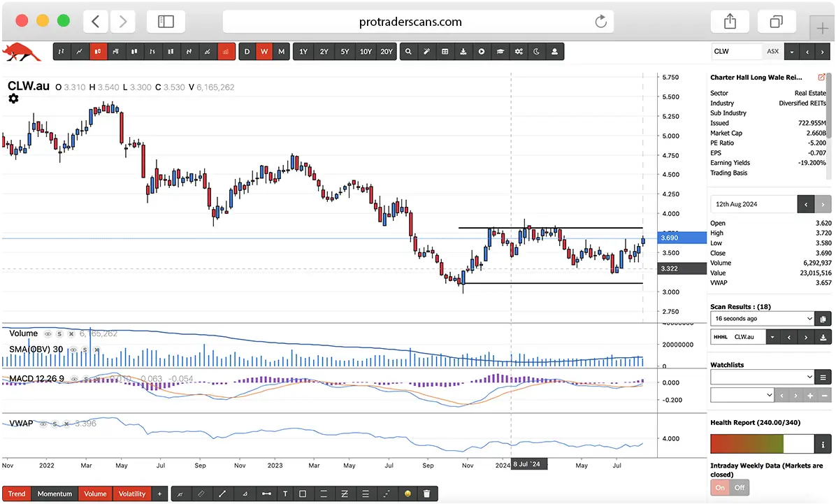Toggle Volume indicator visibility eye
This screenshot has height=504, width=836.
[48, 334]
